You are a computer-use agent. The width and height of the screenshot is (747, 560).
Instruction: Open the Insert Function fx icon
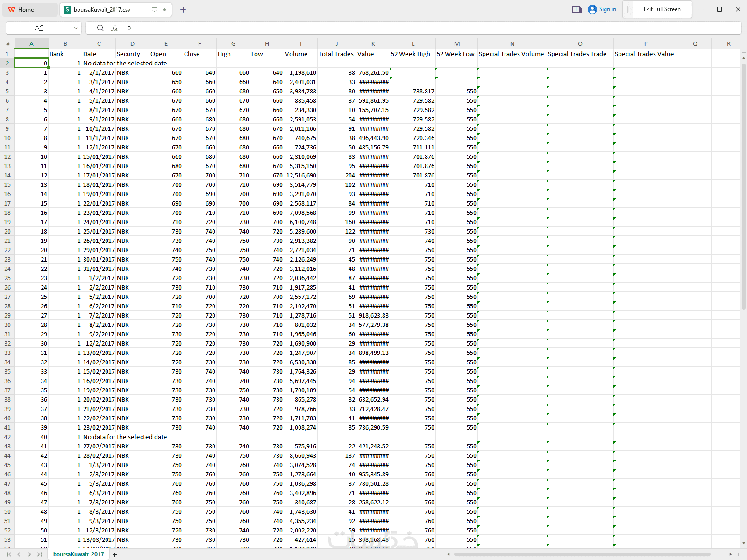114,28
